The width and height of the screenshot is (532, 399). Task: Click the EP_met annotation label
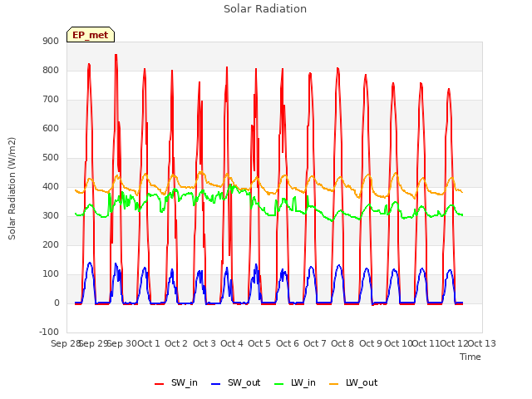pyautogui.click(x=91, y=35)
